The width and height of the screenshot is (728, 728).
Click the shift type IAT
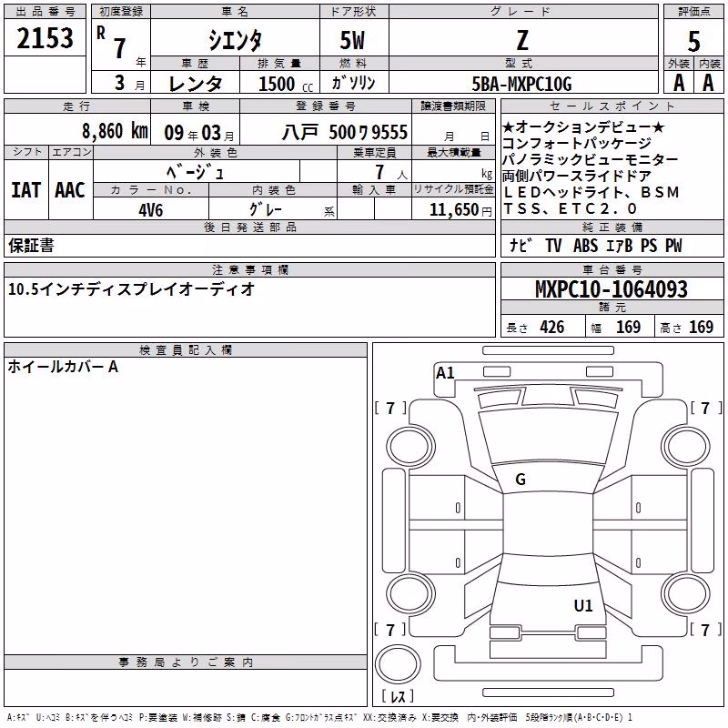pos(26,190)
